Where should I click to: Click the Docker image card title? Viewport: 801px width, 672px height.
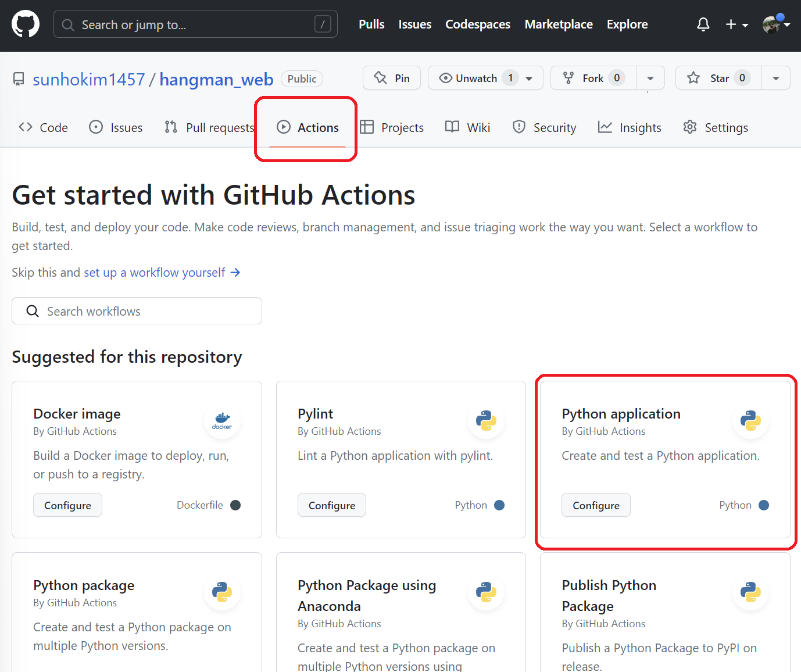click(x=77, y=414)
